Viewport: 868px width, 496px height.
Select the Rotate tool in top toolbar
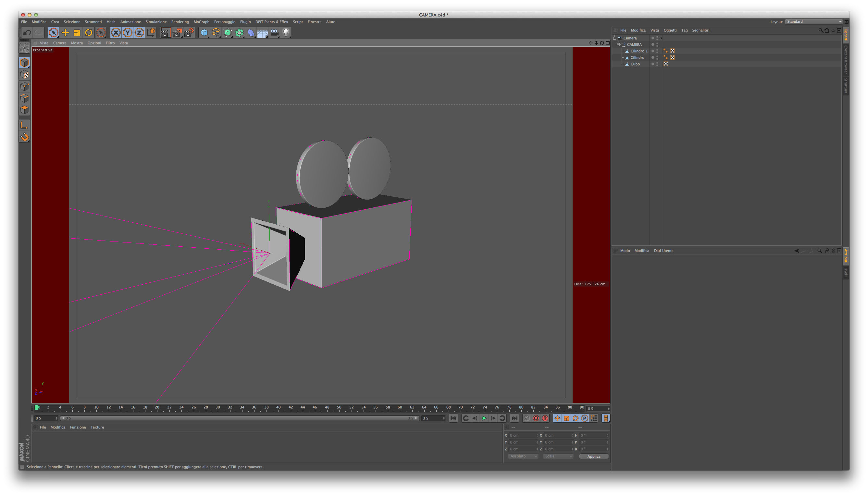[x=89, y=33]
